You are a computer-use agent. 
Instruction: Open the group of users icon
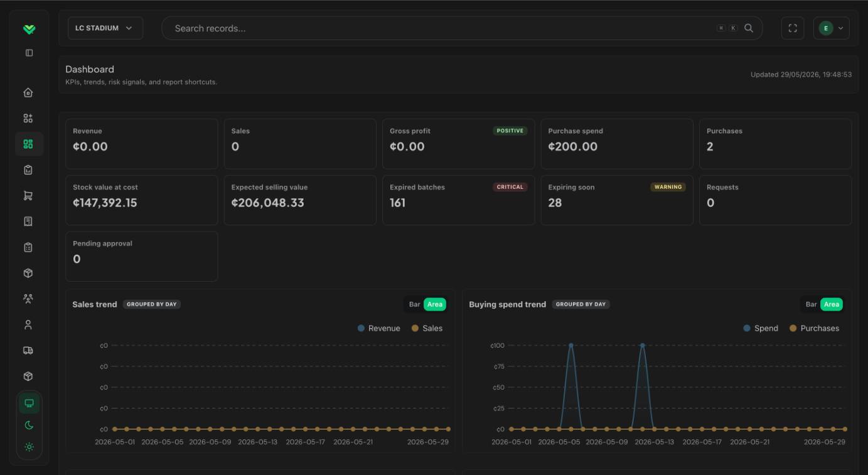coord(28,299)
